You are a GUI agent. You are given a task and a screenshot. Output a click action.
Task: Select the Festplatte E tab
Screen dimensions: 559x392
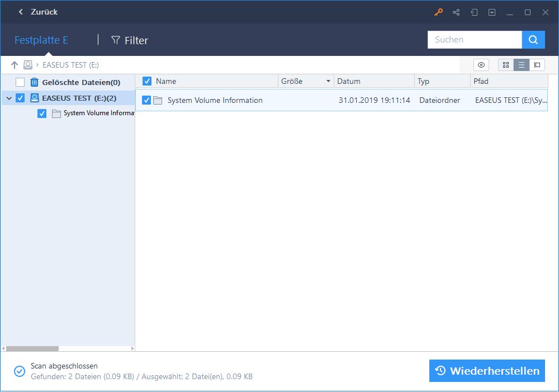41,40
